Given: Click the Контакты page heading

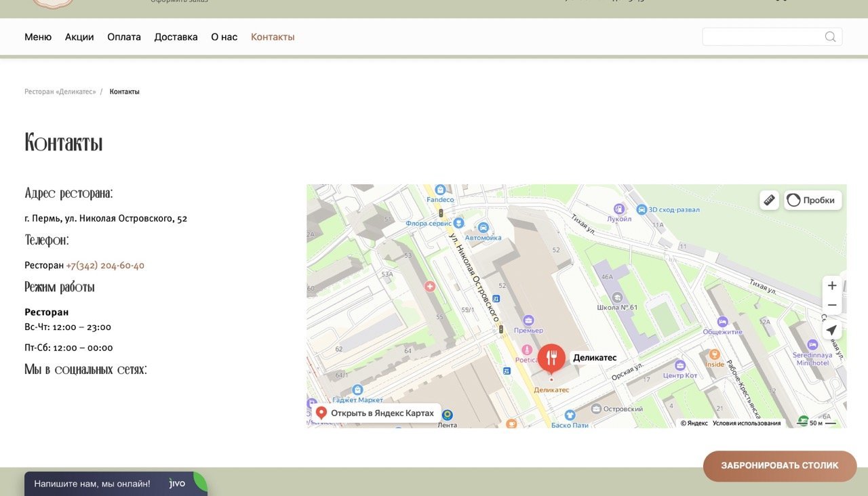Looking at the screenshot, I should [64, 142].
